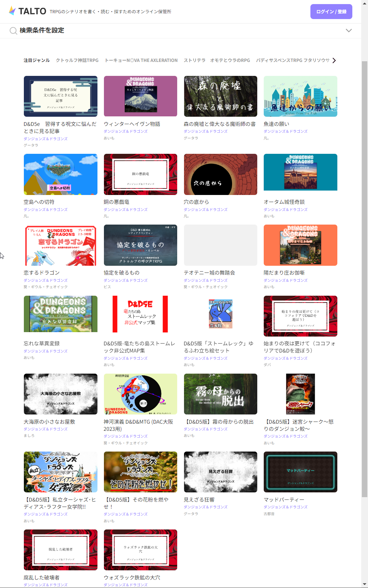
Task: Click author ダバ under 始まりの夜は更けて
Action: pos(267,365)
